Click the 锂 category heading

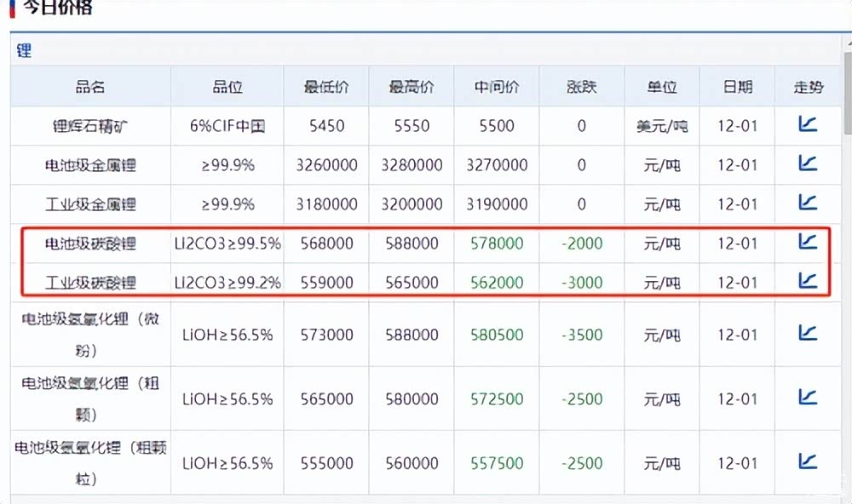pyautogui.click(x=24, y=50)
